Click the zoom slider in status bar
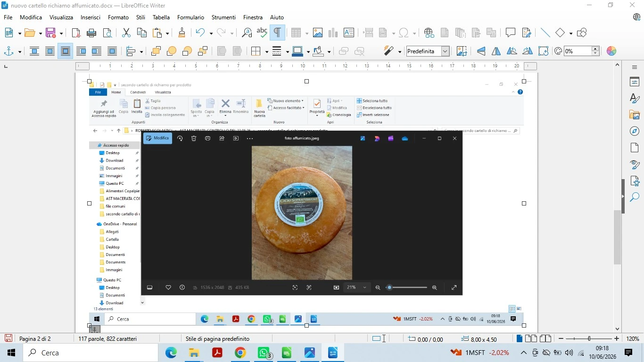The width and height of the screenshot is (644, 362). (x=589, y=338)
